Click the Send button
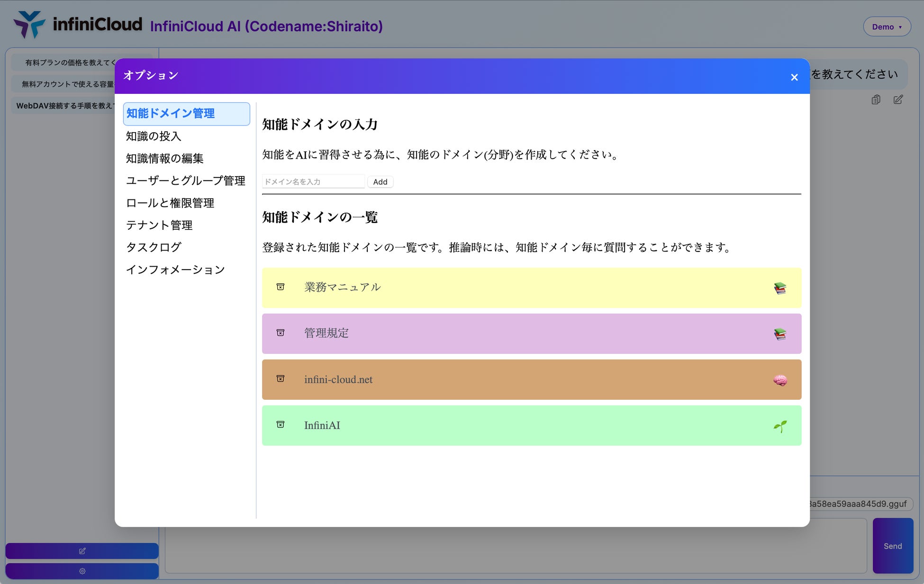The height and width of the screenshot is (584, 924). 893,546
